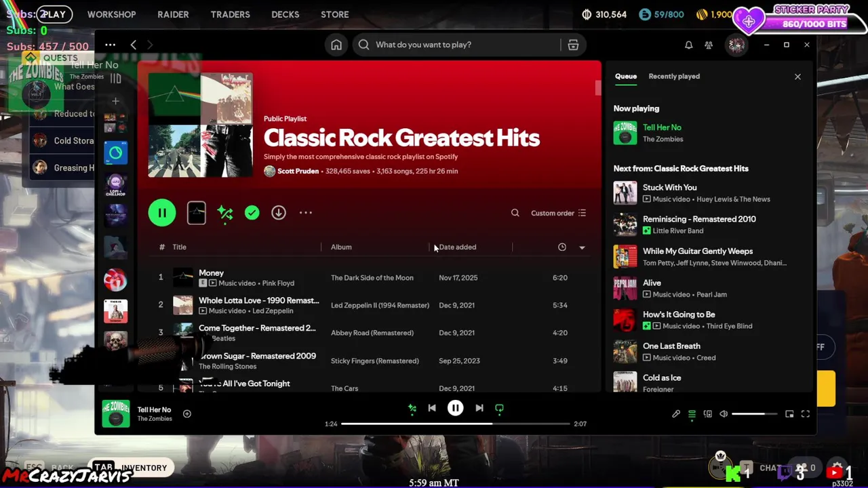Seek using the song progress bar

[455, 424]
